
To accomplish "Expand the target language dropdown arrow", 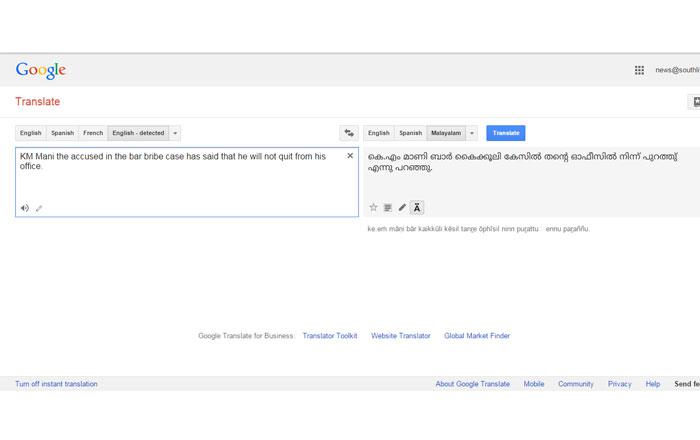I will (472, 133).
